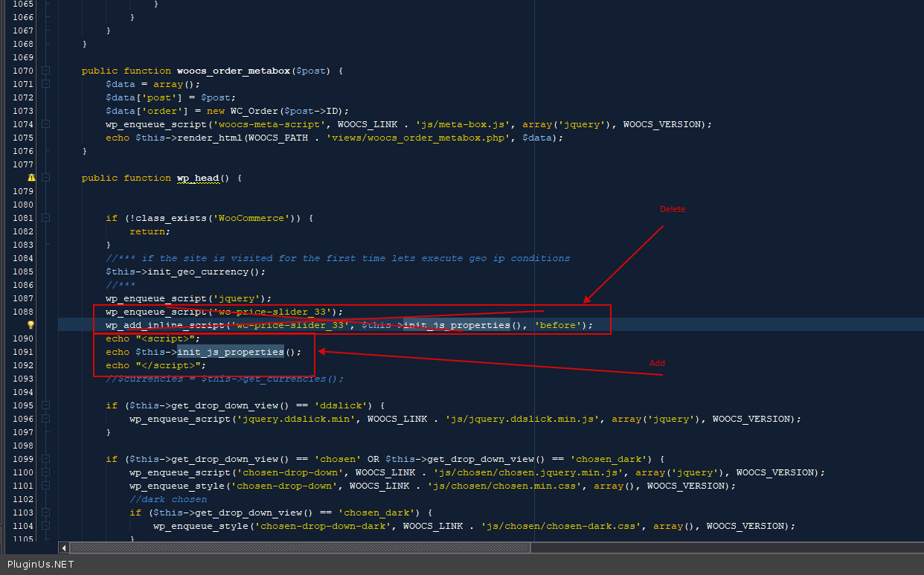
Task: Click line number 1093 in the gutter
Action: pyautogui.click(x=22, y=379)
